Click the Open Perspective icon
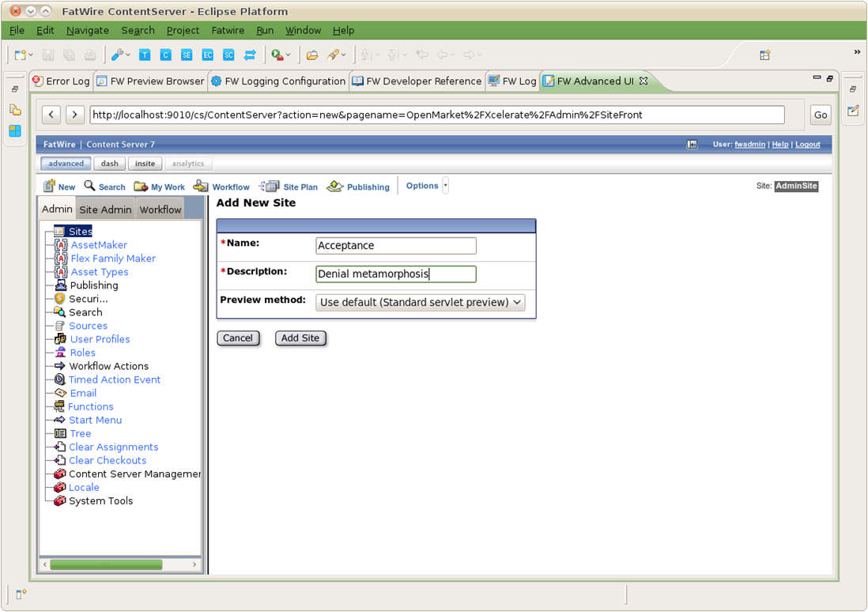 point(765,55)
